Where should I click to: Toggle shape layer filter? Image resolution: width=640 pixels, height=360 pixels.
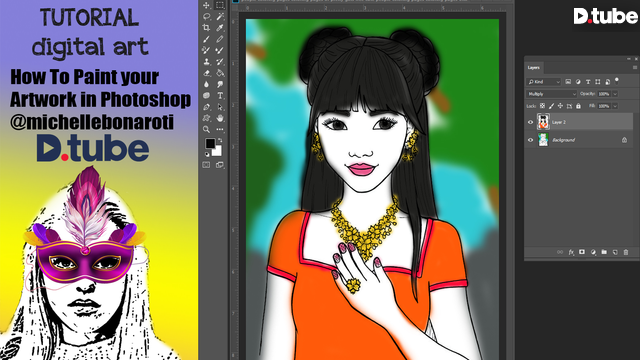598,82
